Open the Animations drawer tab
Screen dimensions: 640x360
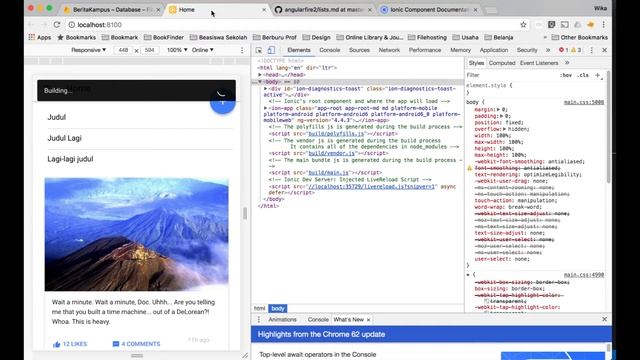[282, 320]
